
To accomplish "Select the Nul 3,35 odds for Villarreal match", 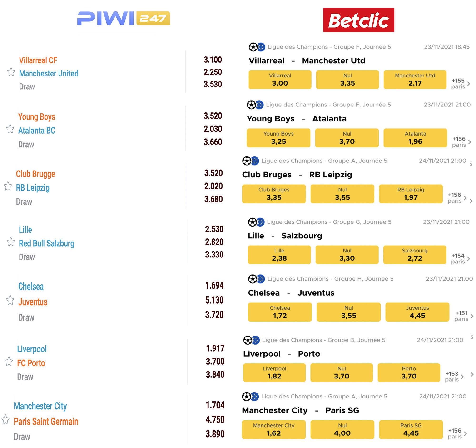I will tap(347, 80).
